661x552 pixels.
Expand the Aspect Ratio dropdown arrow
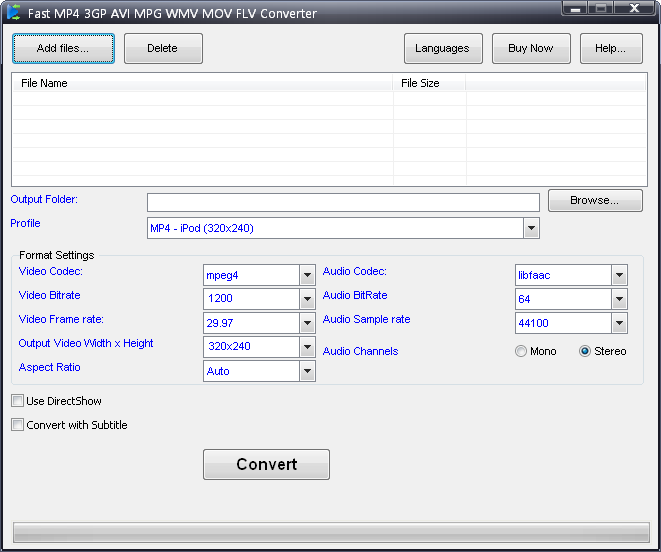tap(307, 371)
